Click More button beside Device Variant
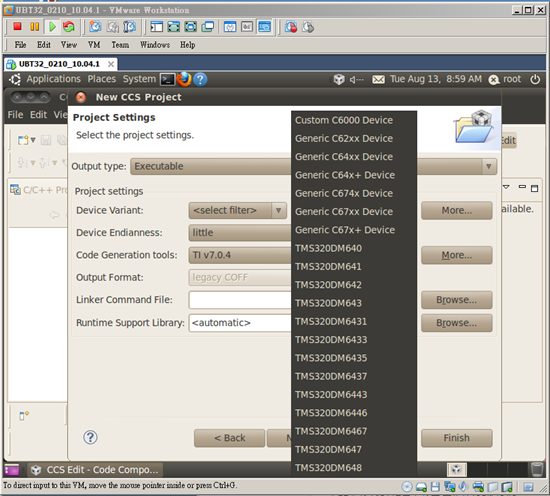Image resolution: width=550 pixels, height=496 pixels. [x=456, y=210]
